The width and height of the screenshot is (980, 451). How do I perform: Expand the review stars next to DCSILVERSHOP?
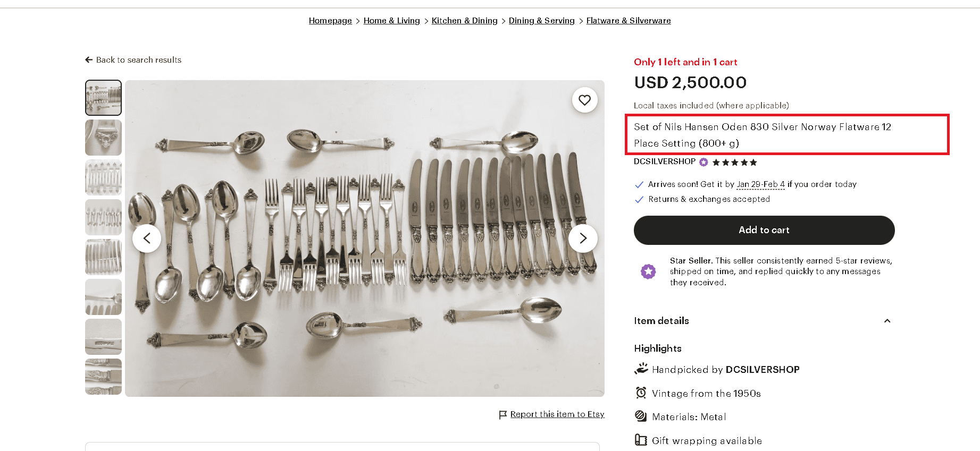(x=735, y=162)
